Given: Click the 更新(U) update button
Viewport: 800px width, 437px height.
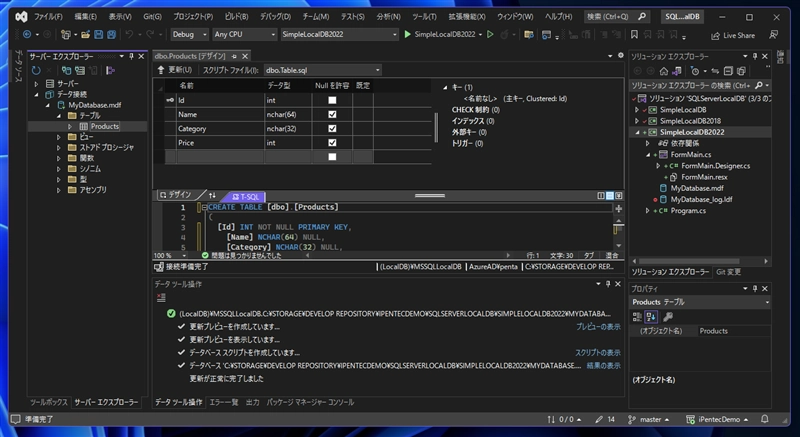Looking at the screenshot, I should 174,70.
